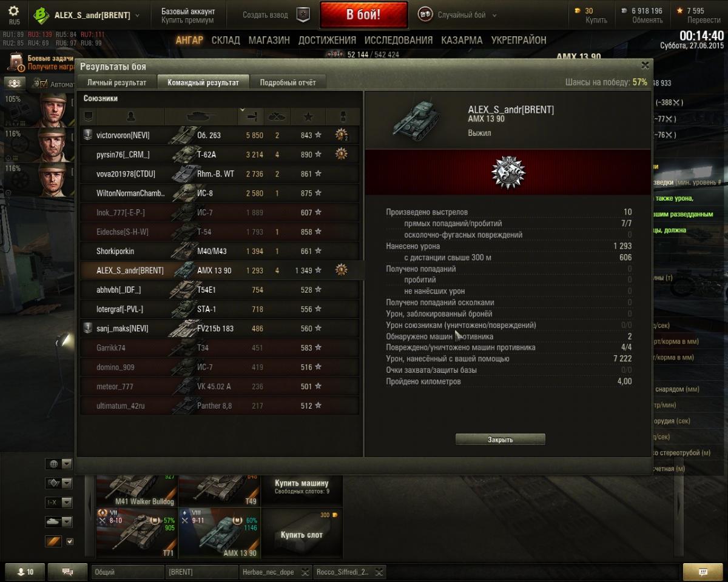Sort allies by the tank type column
The image size is (728, 582).
point(200,116)
